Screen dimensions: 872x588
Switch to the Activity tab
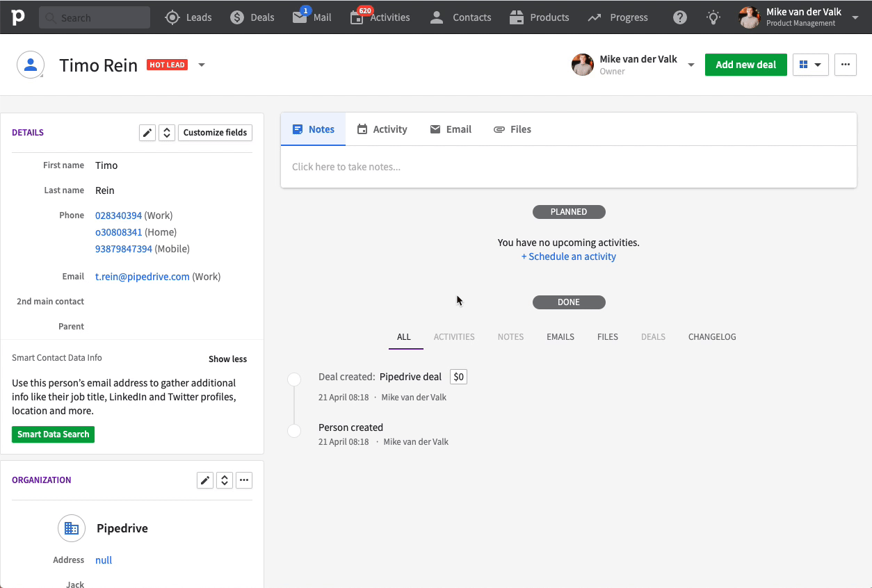(x=382, y=129)
